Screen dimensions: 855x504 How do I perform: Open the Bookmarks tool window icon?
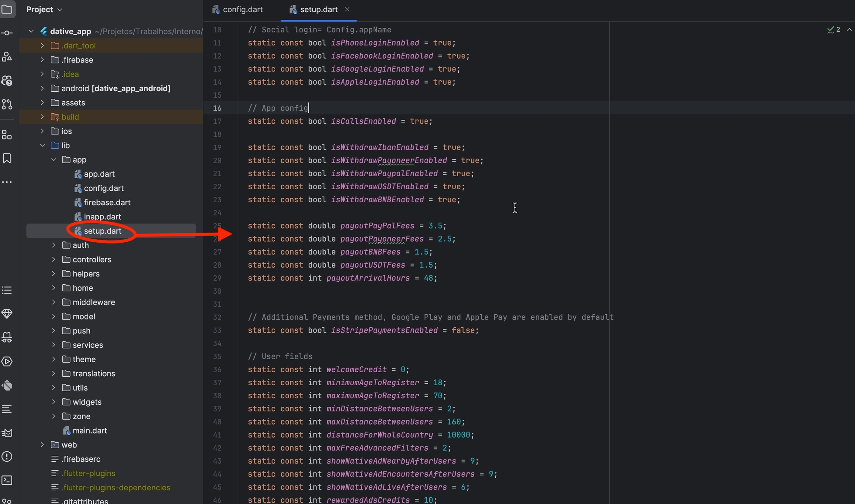tap(7, 158)
